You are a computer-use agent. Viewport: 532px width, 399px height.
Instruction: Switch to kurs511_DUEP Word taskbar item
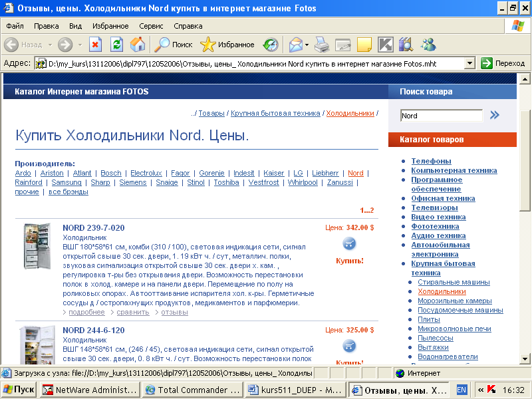click(295, 390)
